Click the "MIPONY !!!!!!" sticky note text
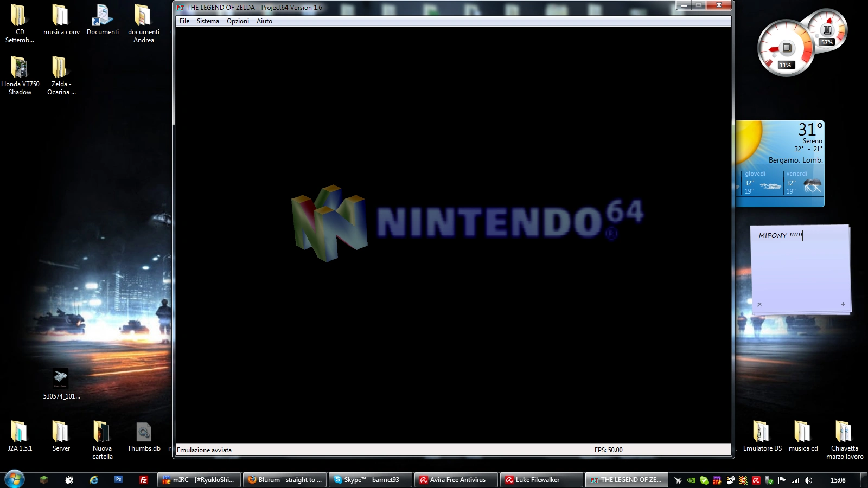This screenshot has width=868, height=488. (x=780, y=235)
